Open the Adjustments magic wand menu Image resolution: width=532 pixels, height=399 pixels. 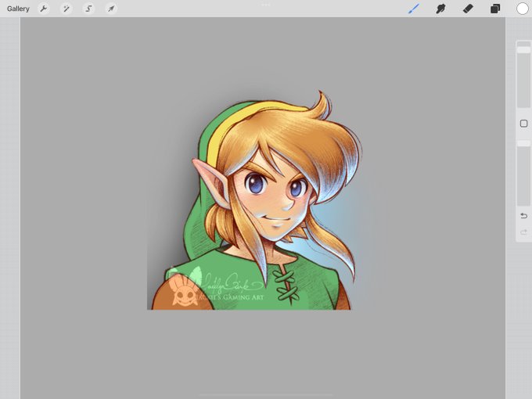[66, 9]
